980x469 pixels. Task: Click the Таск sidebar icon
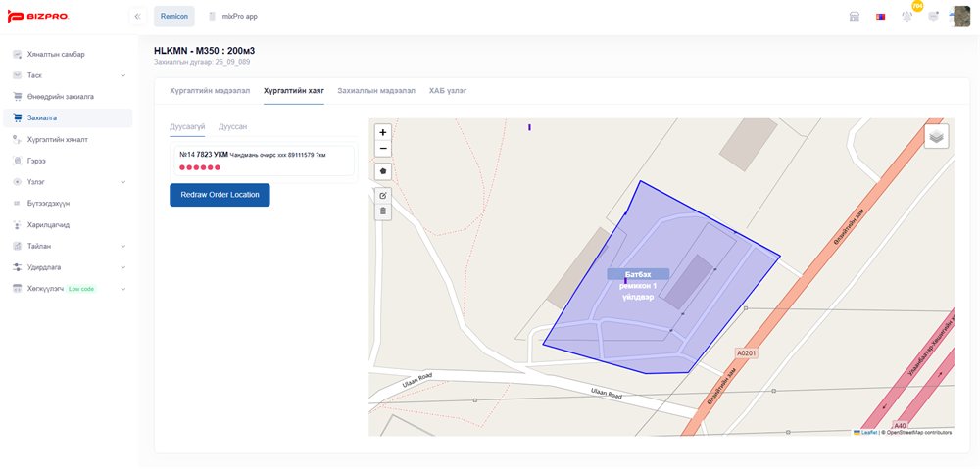tap(18, 75)
